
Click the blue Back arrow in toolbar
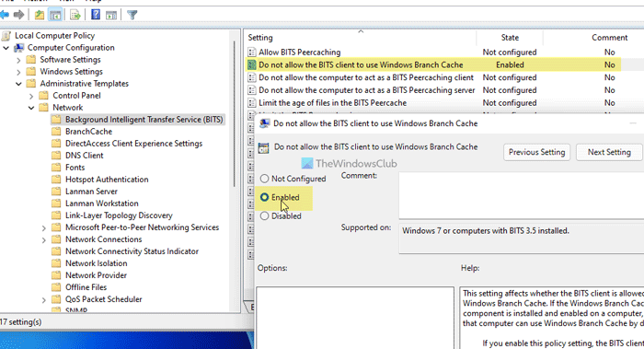click(5, 16)
